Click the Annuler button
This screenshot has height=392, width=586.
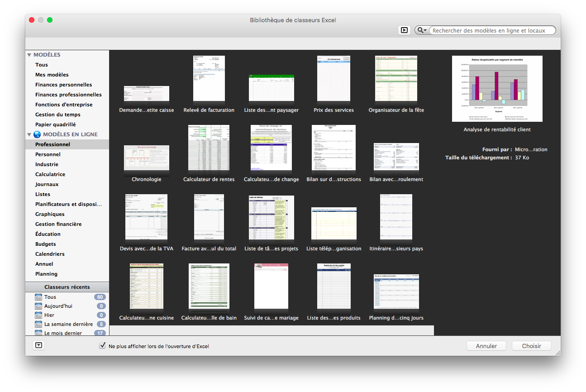click(486, 345)
